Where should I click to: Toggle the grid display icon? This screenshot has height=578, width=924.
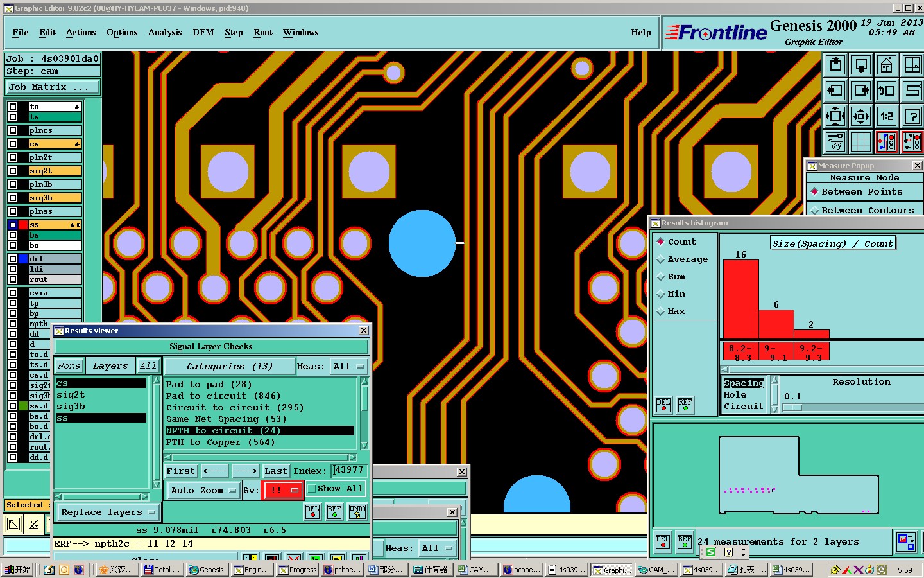861,142
